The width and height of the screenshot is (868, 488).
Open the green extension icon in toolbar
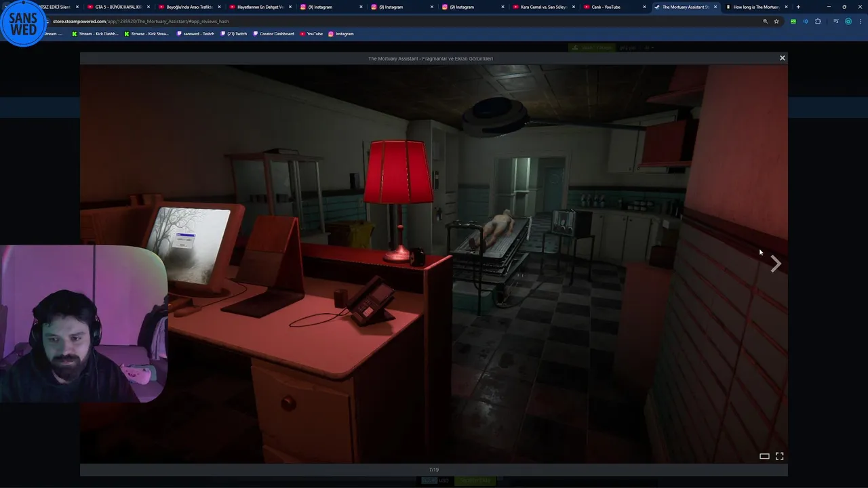[x=793, y=21]
